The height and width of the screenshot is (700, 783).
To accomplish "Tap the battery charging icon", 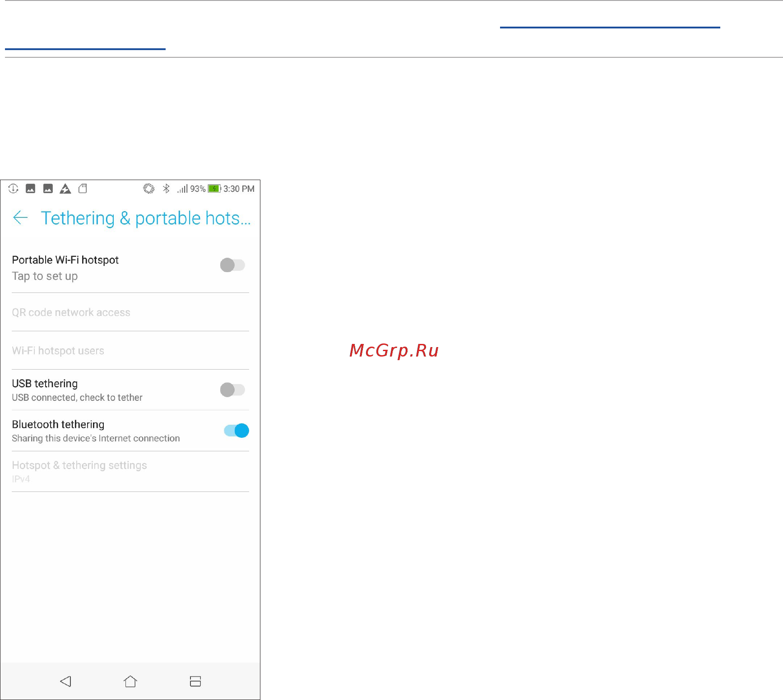I will pyautogui.click(x=214, y=189).
